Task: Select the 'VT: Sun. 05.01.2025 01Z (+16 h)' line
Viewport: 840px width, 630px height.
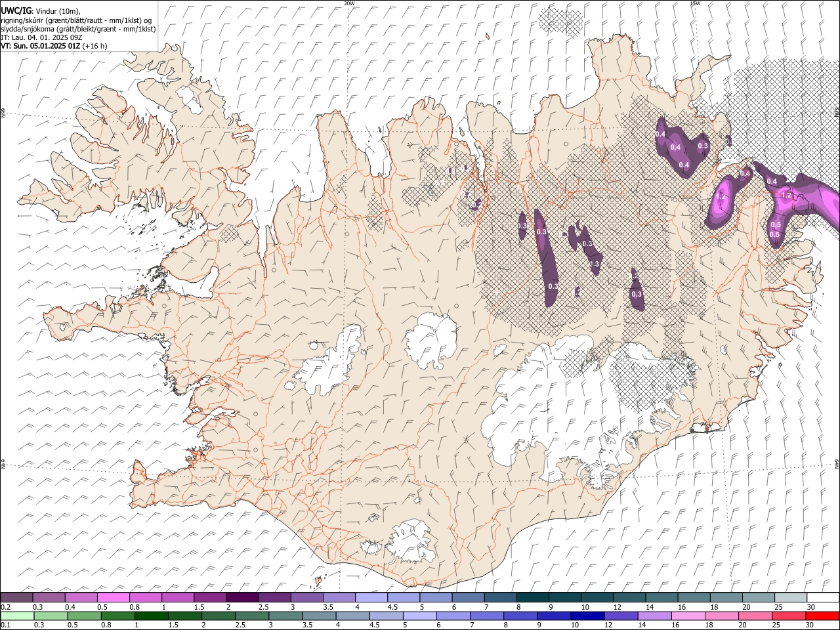Action: (x=54, y=46)
